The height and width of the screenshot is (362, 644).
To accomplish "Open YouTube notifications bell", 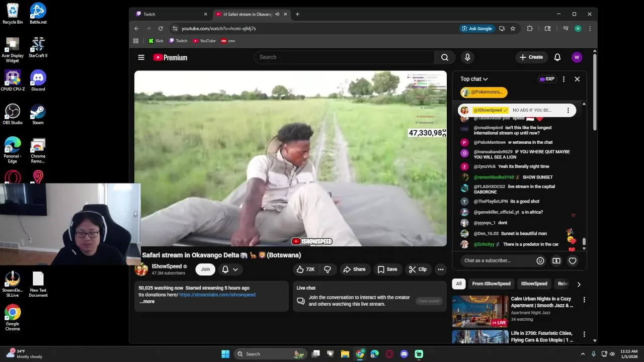I will click(557, 57).
